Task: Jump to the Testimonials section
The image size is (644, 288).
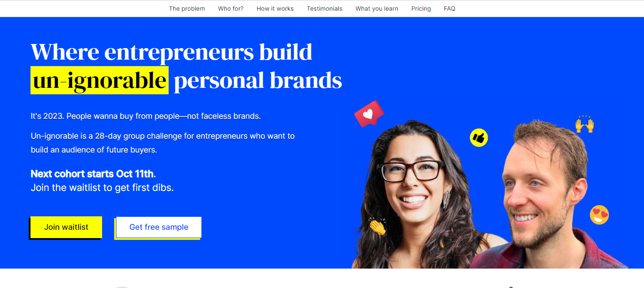Action: pyautogui.click(x=325, y=8)
